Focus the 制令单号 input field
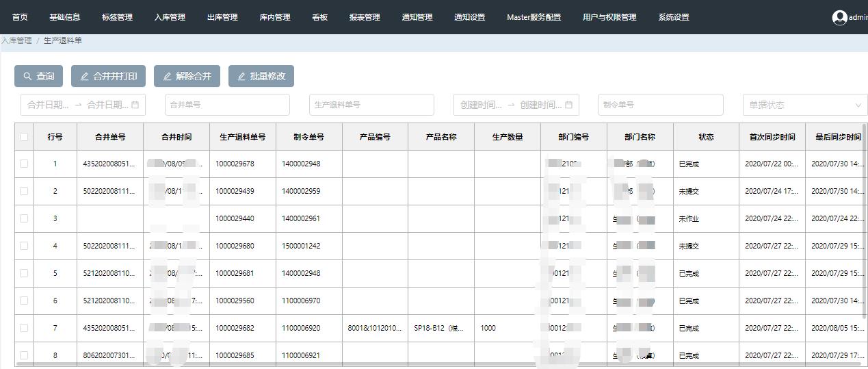 click(660, 105)
